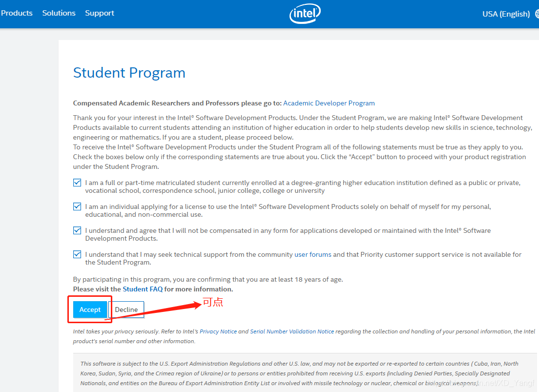Toggle the community technical support checkbox
Viewport: 539px width, 392px height.
[x=77, y=254]
